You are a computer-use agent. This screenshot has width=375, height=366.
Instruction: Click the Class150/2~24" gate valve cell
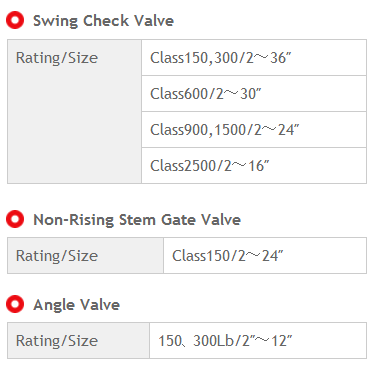pos(265,256)
